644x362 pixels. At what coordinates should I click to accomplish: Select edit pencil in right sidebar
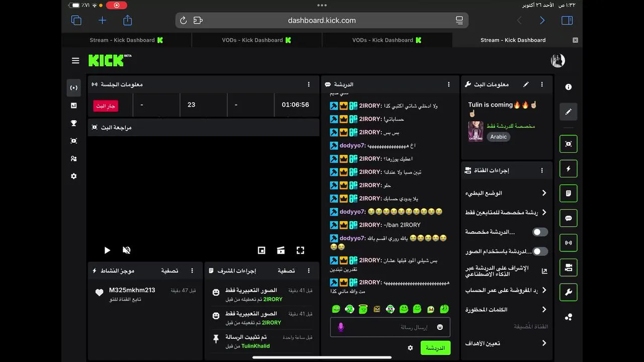point(569,111)
